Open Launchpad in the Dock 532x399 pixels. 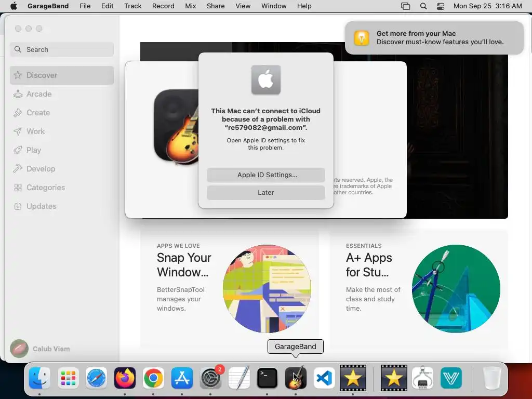[x=68, y=378]
